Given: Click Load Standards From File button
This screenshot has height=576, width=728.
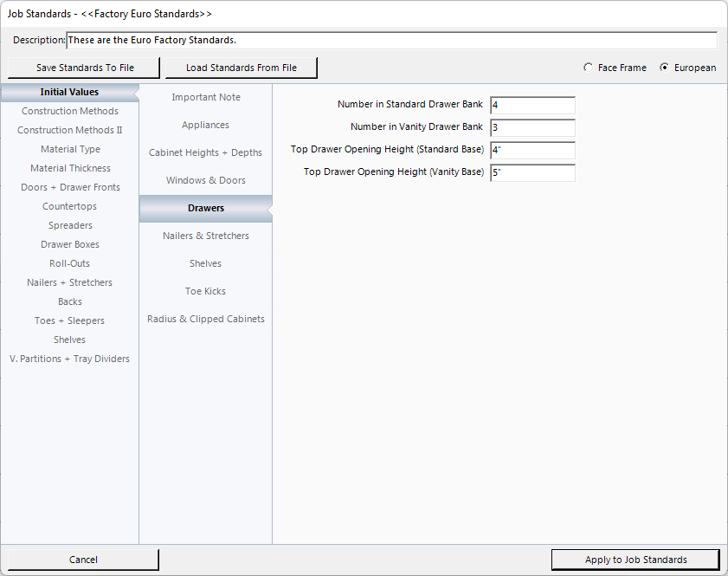Looking at the screenshot, I should point(241,68).
